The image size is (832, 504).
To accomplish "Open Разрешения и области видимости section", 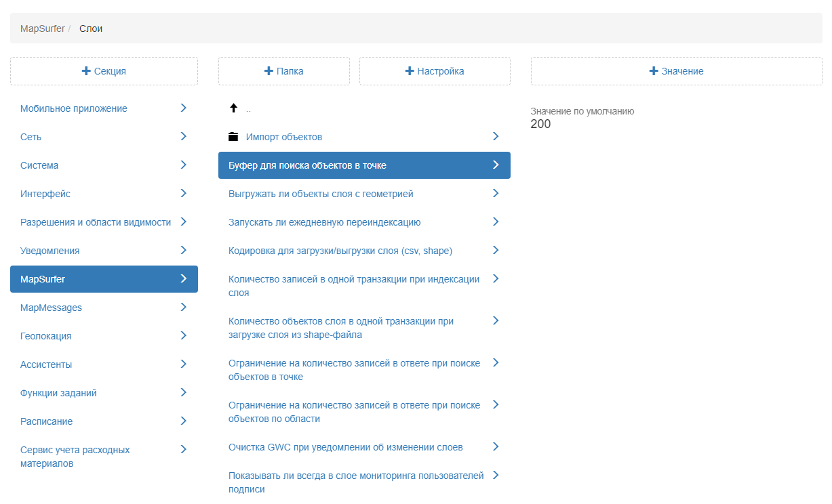I will point(104,222).
